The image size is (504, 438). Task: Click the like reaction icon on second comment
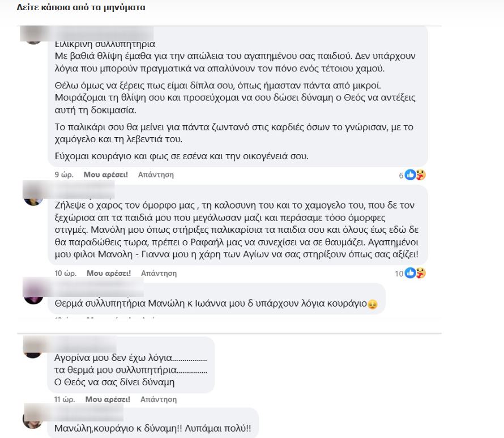410,273
